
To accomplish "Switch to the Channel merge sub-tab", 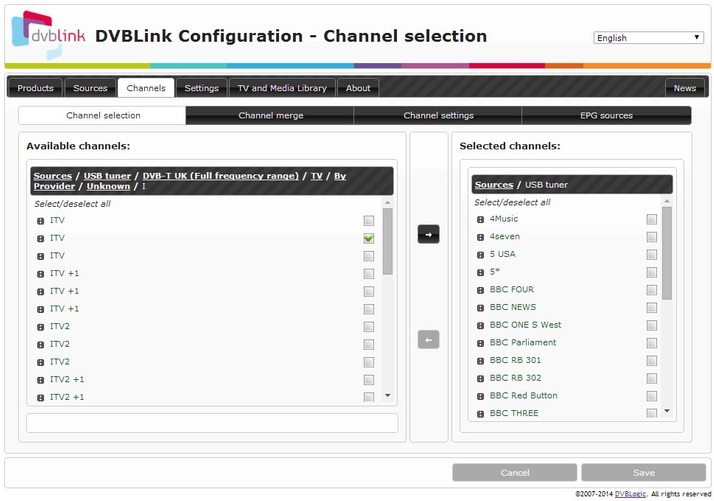I will coord(270,115).
